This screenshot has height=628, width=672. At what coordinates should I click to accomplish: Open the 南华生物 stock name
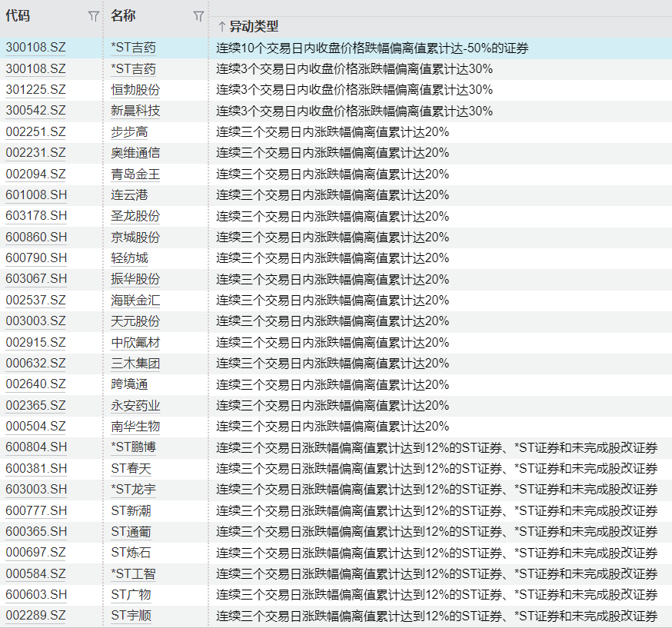135,427
